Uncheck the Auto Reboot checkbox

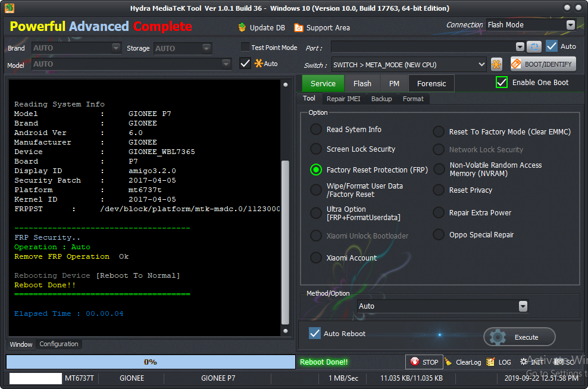315,333
